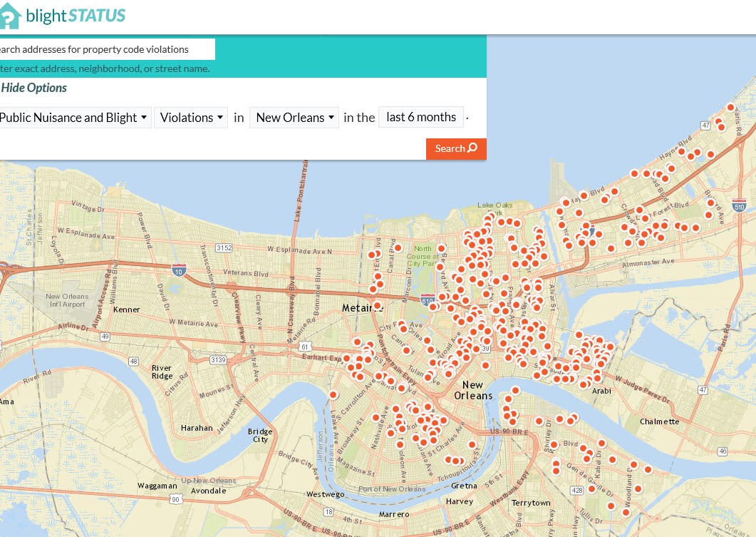The image size is (756, 537).
Task: Click a marker near the I-510 shield
Action: (710, 203)
